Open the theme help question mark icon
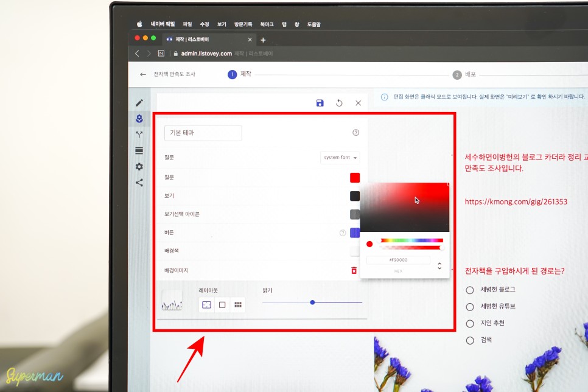This screenshot has width=588, height=392. [356, 133]
